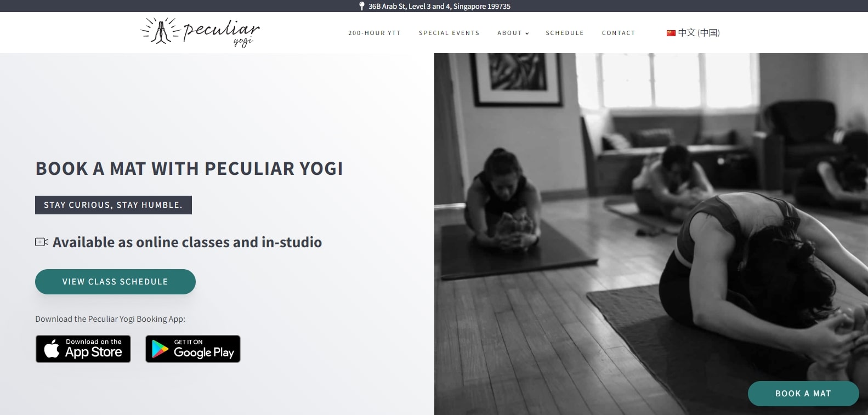
Task: Open the Special Events page
Action: (449, 33)
